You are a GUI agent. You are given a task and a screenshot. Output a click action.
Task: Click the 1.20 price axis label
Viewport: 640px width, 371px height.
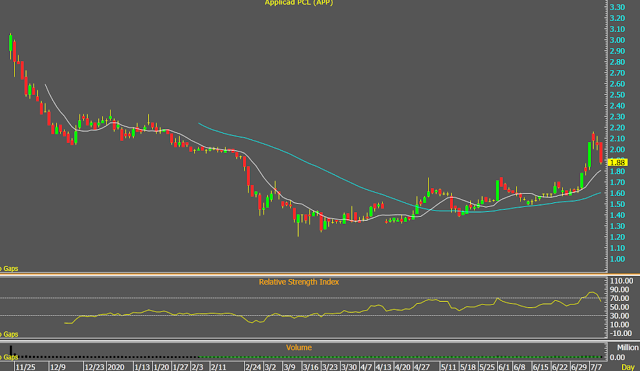[x=617, y=237]
